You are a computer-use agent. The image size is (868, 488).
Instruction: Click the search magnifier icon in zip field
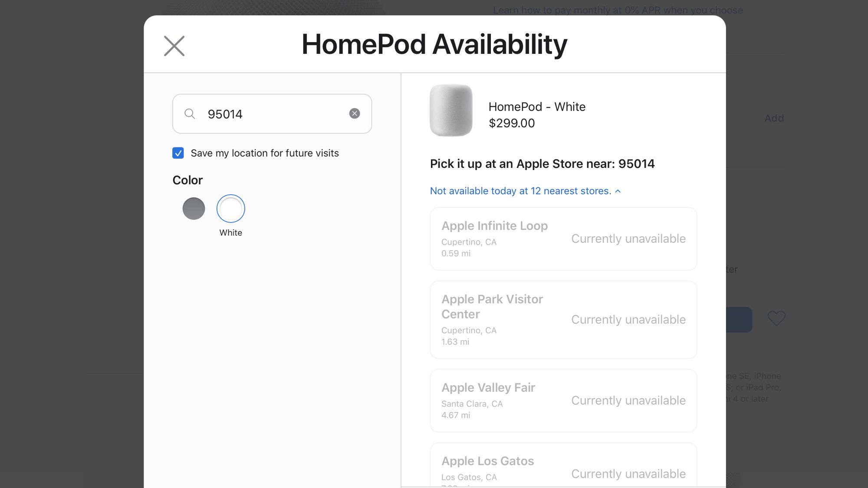(190, 114)
